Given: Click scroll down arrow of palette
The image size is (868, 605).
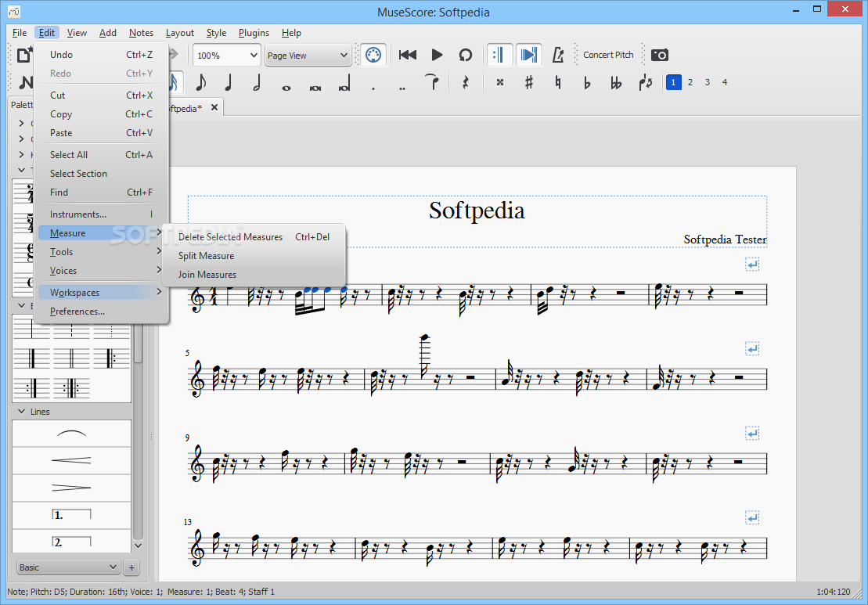Looking at the screenshot, I should [139, 546].
